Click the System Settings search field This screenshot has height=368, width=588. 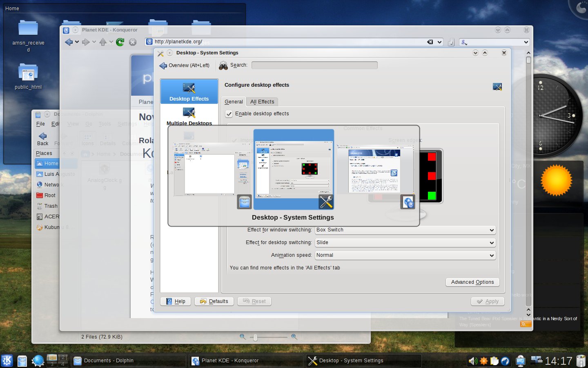coord(314,65)
